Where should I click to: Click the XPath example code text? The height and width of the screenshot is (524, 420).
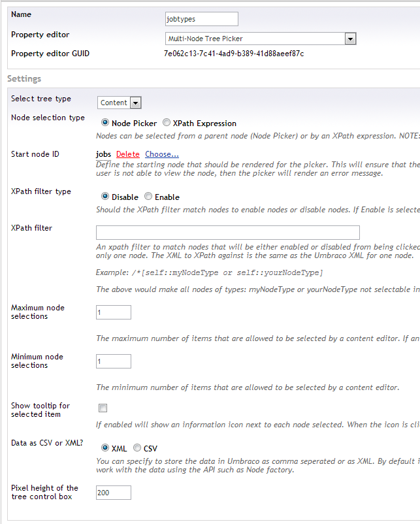coord(227,272)
